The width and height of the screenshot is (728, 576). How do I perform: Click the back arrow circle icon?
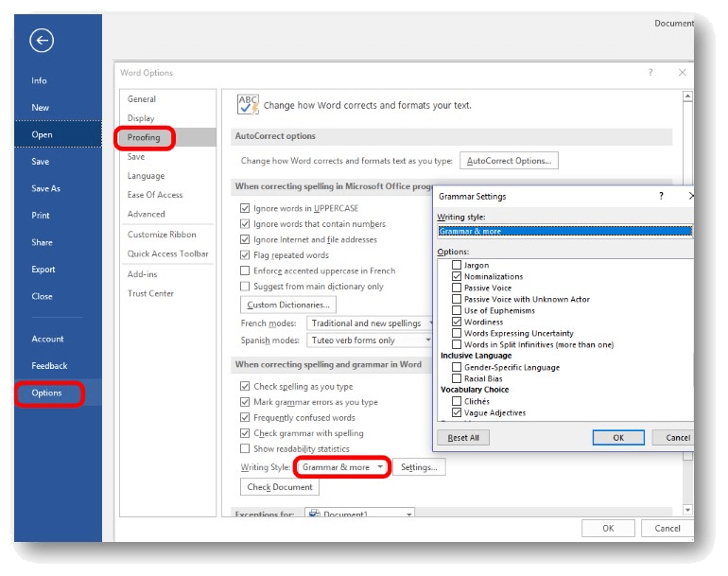[41, 40]
